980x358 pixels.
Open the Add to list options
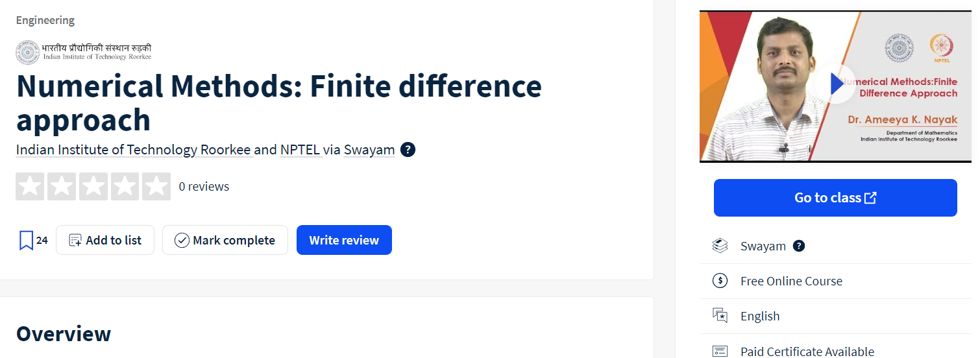(x=105, y=240)
